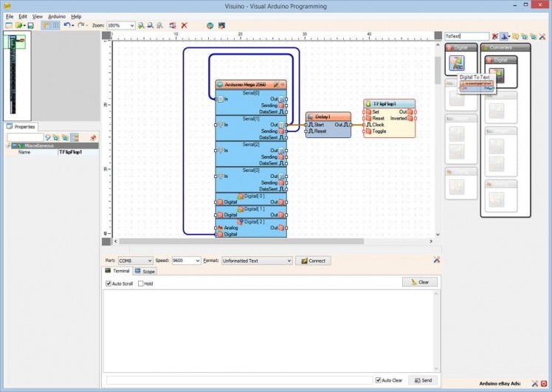Click the terminal tools icon beside Connect
The width and height of the screenshot is (552, 392).
pos(437,260)
